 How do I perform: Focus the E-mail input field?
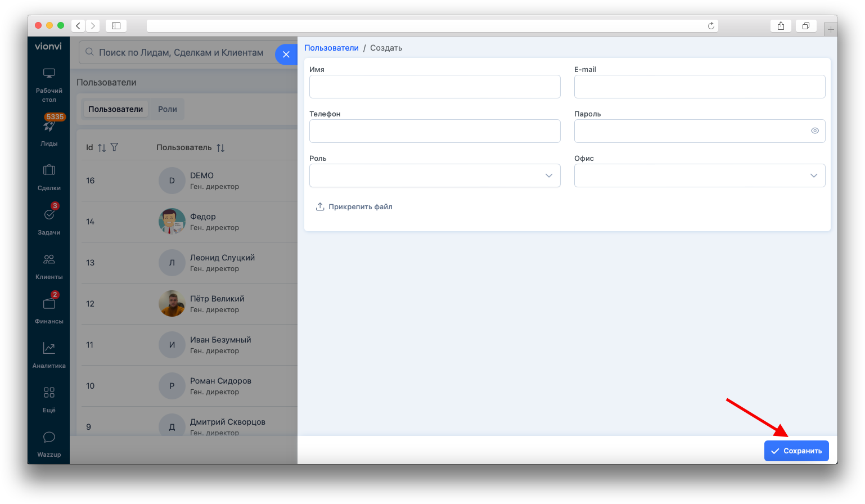[700, 87]
